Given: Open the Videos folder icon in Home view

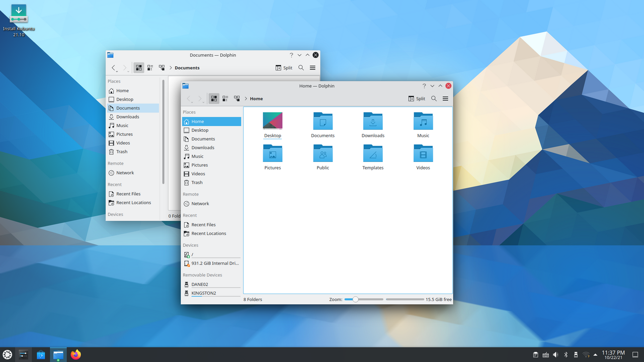Looking at the screenshot, I should [423, 157].
